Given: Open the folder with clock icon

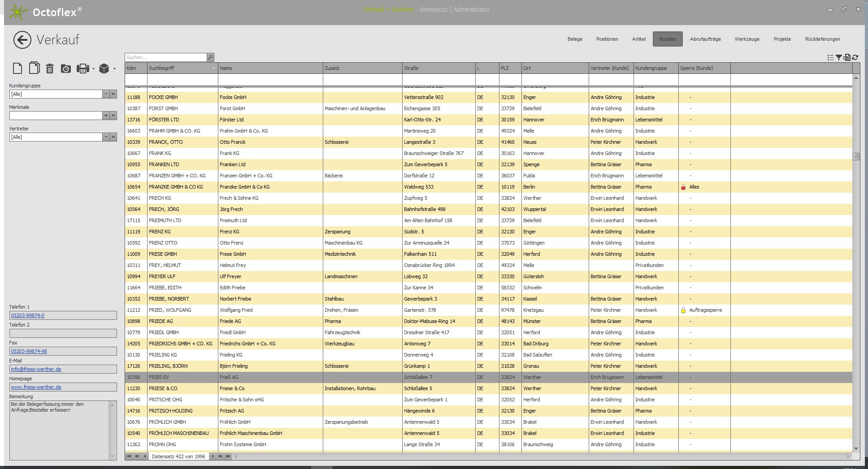Looking at the screenshot, I should (x=66, y=69).
